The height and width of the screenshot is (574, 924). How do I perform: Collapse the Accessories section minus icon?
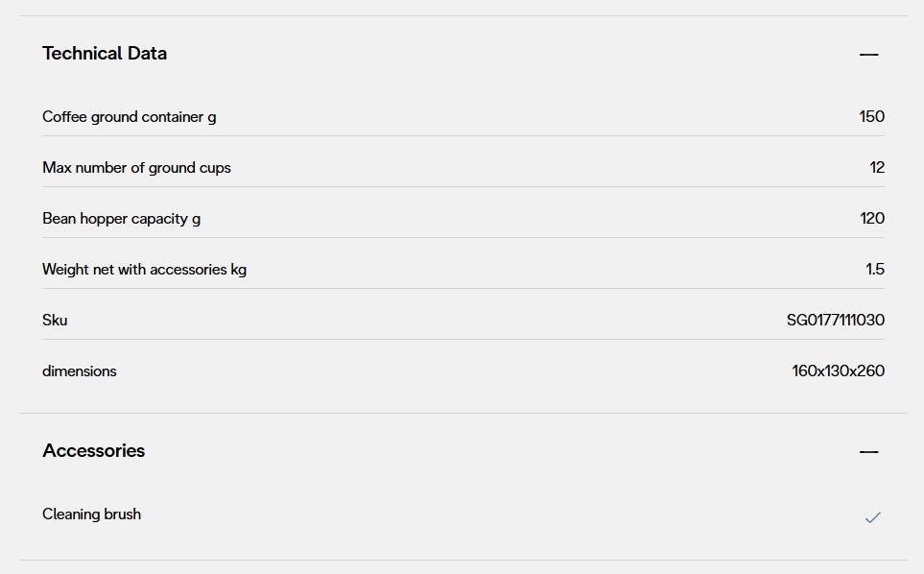(868, 452)
